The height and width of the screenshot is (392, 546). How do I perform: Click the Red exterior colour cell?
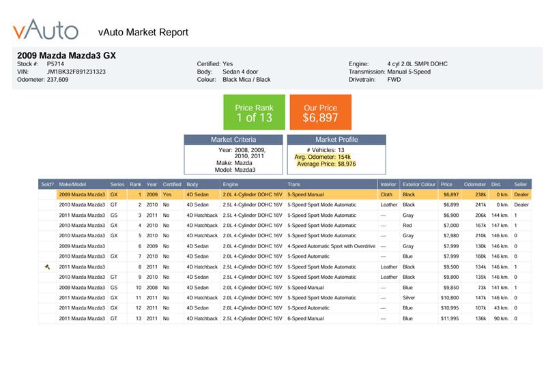click(x=407, y=226)
